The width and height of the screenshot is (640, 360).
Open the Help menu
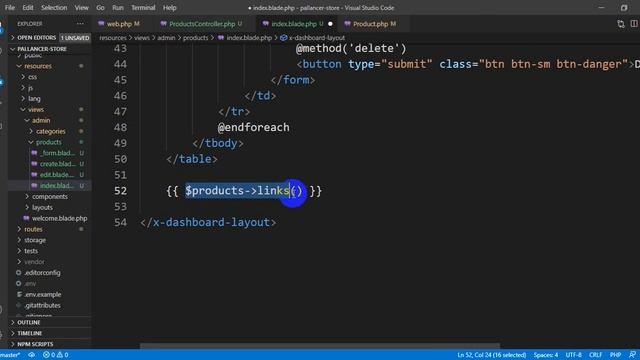click(169, 8)
